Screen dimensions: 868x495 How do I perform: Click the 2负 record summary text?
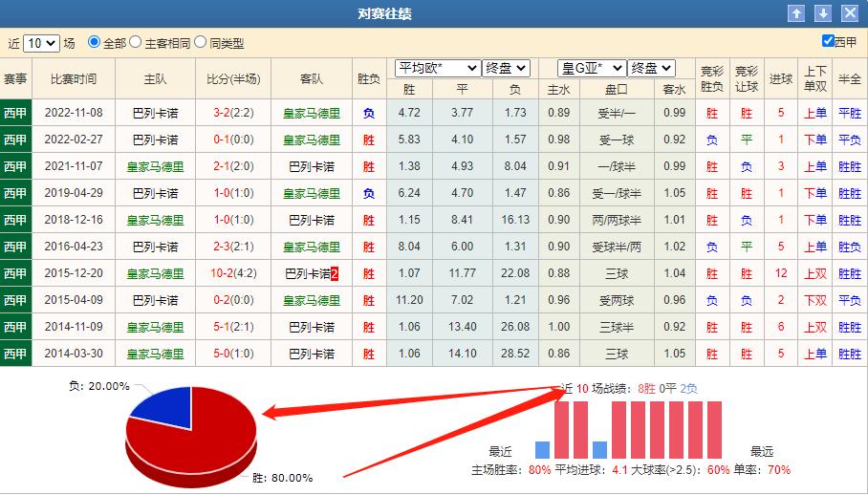[x=688, y=388]
